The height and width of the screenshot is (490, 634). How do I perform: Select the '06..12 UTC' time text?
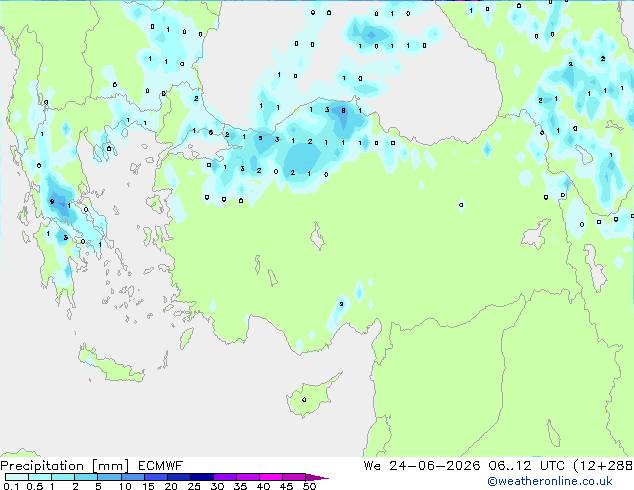[x=526, y=466]
